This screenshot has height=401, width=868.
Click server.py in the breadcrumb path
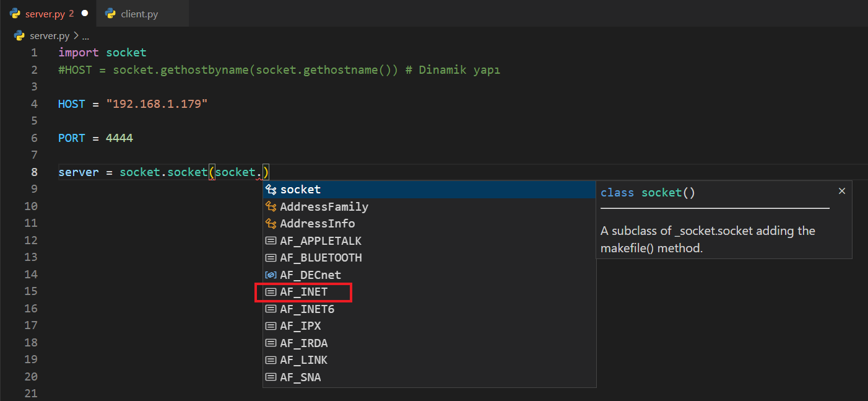(51, 37)
